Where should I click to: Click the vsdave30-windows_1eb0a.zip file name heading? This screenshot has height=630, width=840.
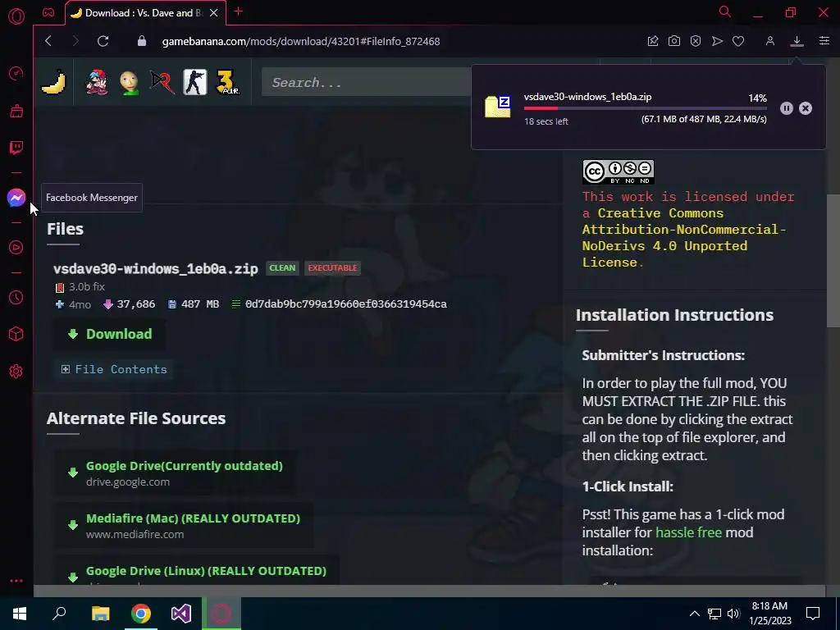pyautogui.click(x=155, y=268)
